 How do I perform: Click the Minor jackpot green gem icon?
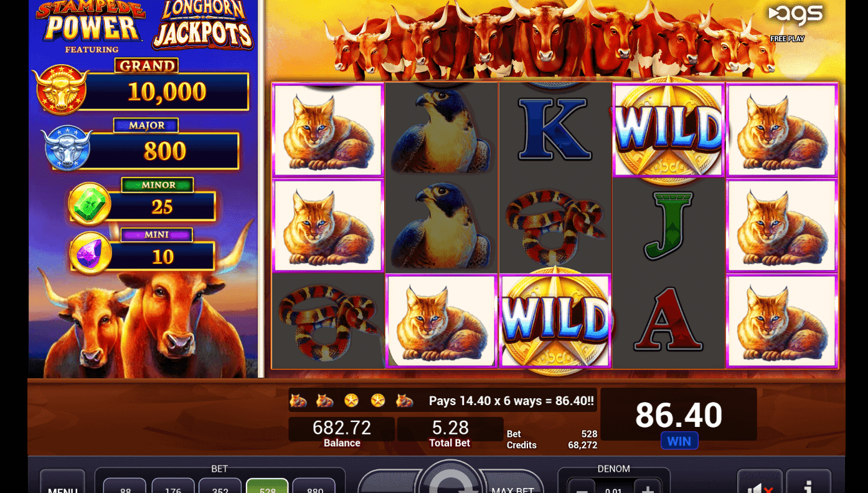[90, 204]
